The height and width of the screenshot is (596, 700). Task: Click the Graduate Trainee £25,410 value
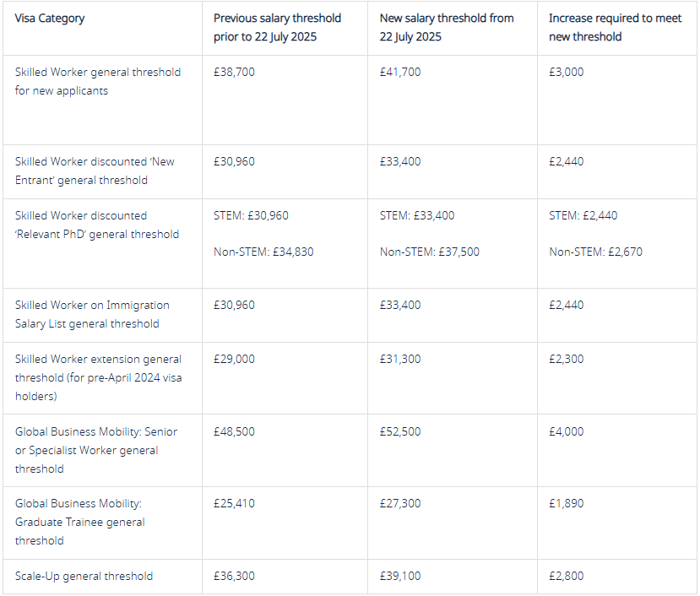coord(234,503)
